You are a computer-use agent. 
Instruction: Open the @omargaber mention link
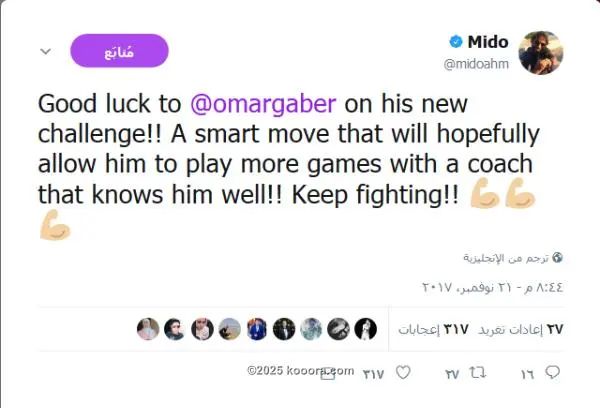pyautogui.click(x=263, y=104)
